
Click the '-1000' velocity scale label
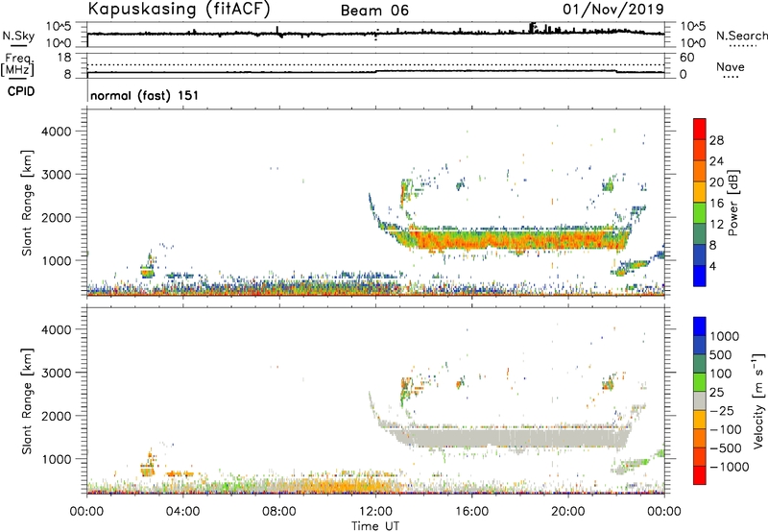(730, 467)
